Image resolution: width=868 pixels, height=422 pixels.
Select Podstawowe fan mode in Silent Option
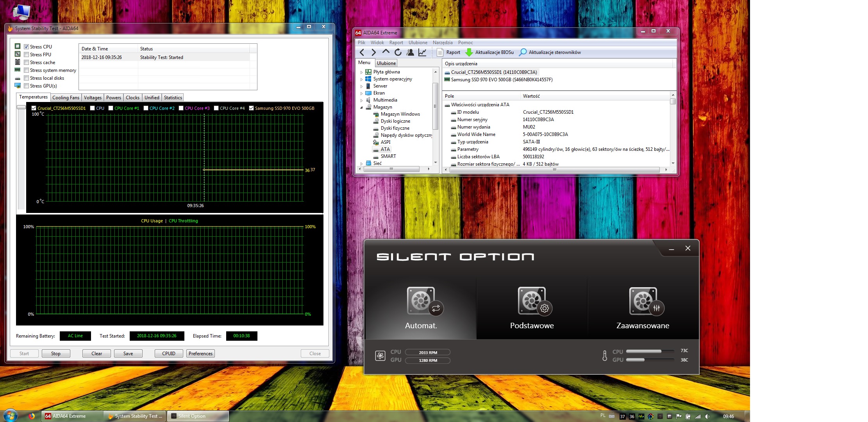coord(532,308)
